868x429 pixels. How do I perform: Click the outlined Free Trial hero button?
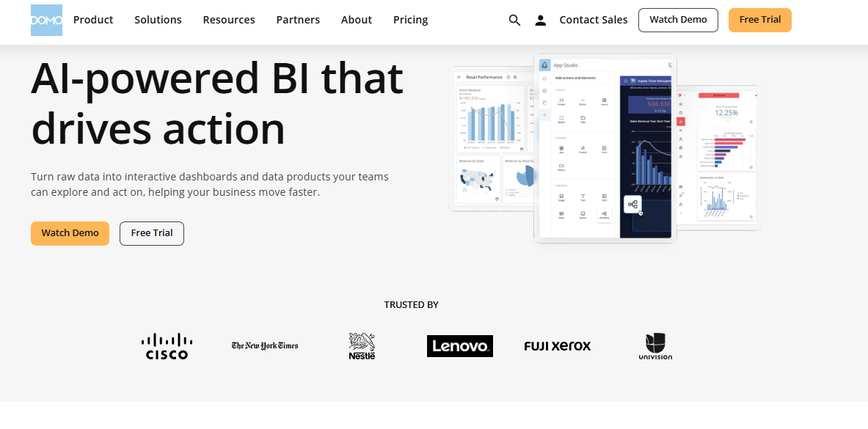click(x=152, y=233)
